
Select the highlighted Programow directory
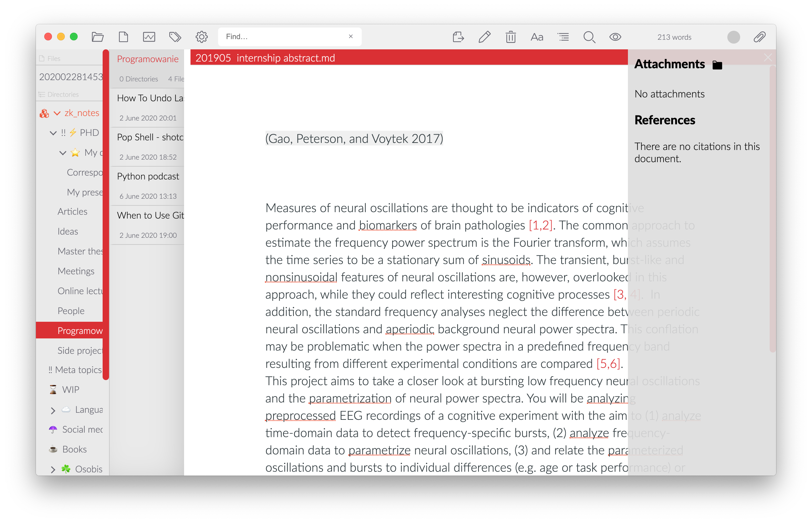(x=70, y=330)
